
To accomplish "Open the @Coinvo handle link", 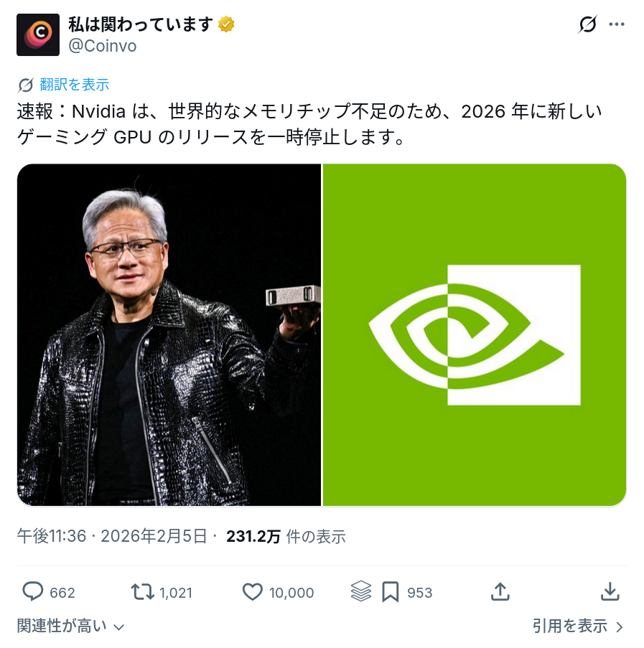I will 102,46.
